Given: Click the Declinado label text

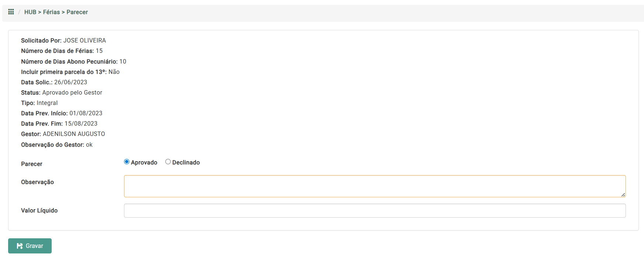Looking at the screenshot, I should [186, 163].
